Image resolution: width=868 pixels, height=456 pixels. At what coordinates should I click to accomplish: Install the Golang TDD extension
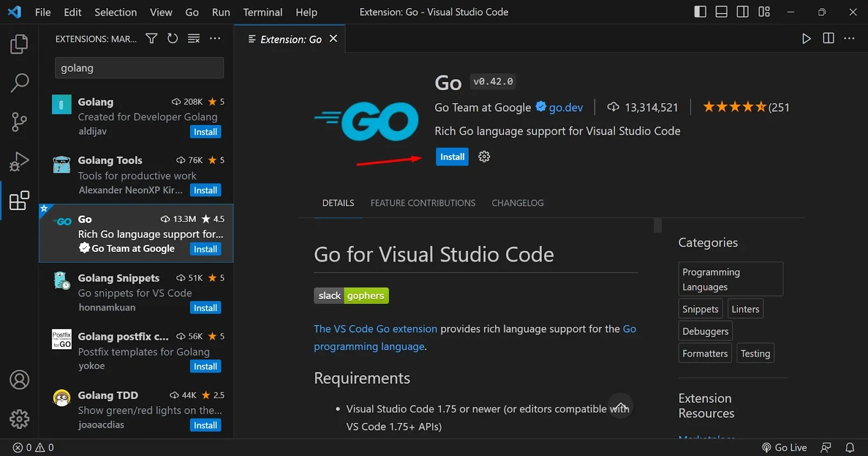(x=206, y=425)
